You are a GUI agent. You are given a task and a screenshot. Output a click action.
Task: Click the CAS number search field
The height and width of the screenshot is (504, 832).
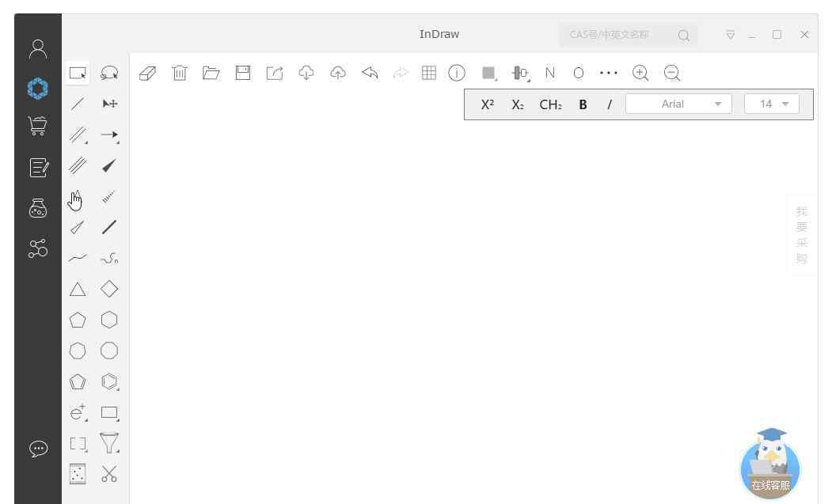click(617, 35)
